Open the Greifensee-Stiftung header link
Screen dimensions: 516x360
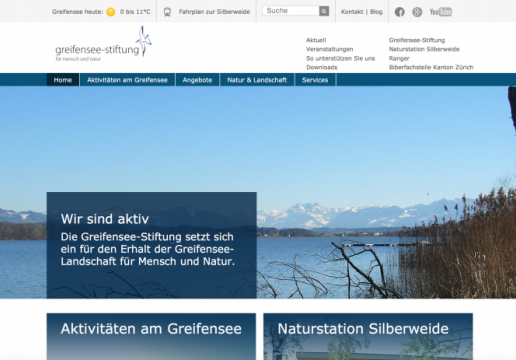coord(417,40)
